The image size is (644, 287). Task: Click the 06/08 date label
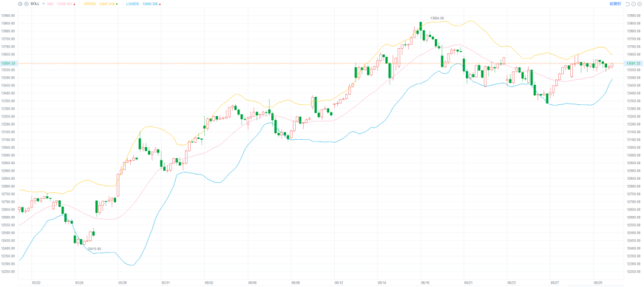pyautogui.click(x=295, y=283)
